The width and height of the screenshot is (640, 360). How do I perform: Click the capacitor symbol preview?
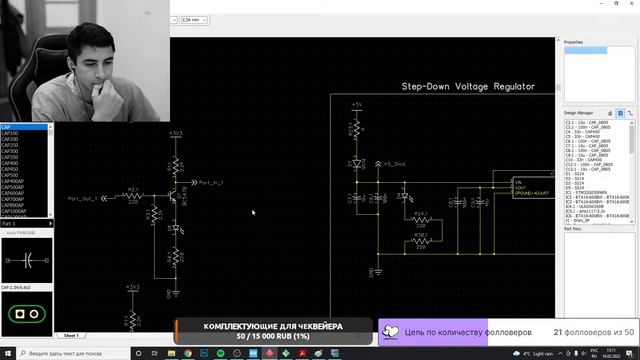(27, 260)
